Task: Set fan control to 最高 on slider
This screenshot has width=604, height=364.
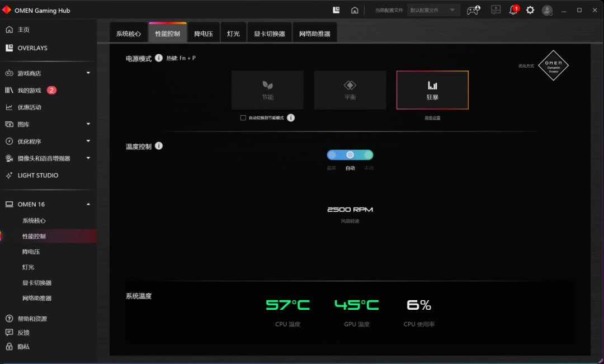Action: tap(332, 155)
